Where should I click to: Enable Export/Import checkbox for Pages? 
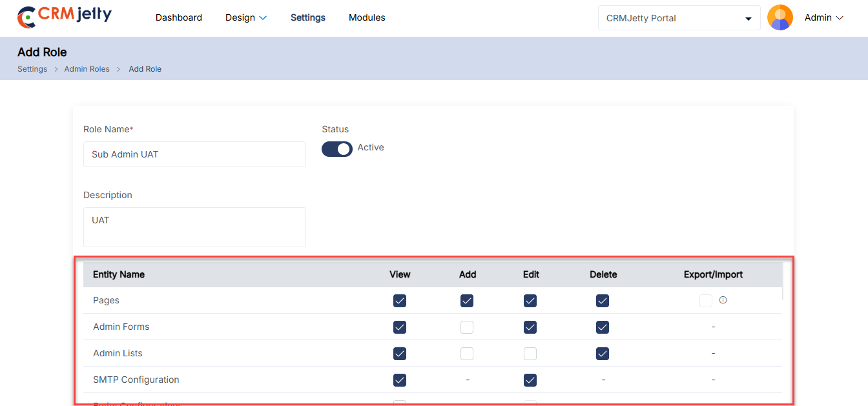click(x=705, y=301)
